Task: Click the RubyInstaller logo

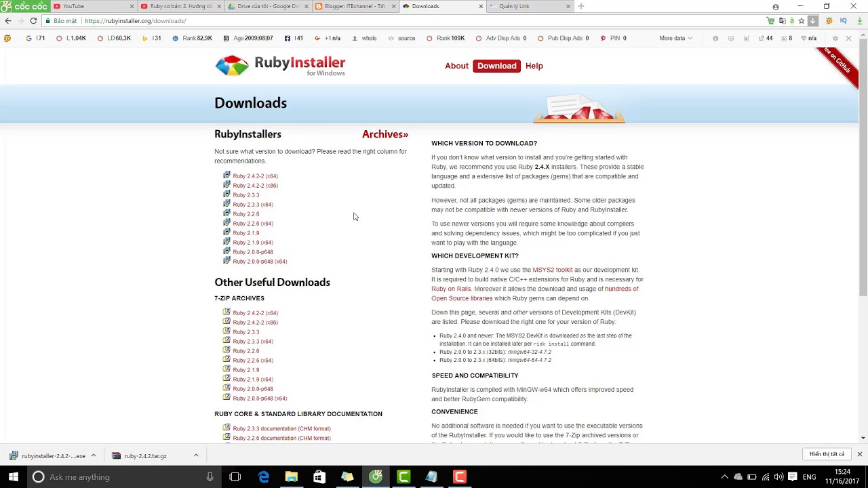Action: pos(280,66)
